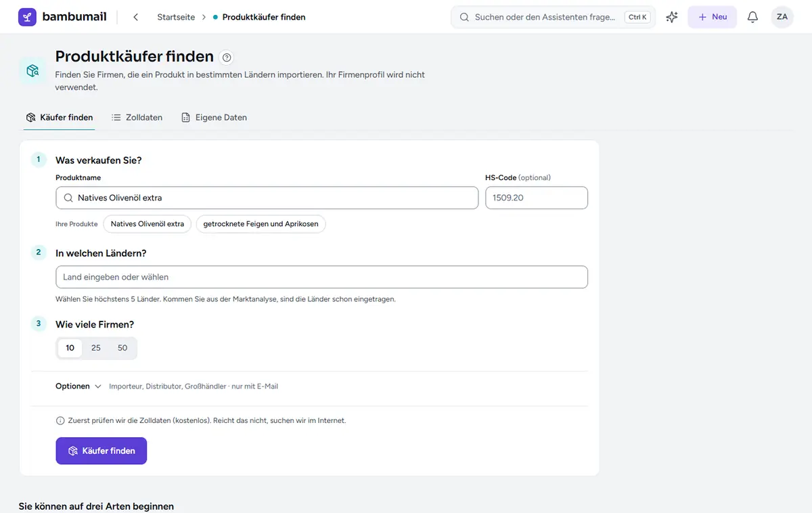812x513 pixels.
Task: Expand the Optionen section
Action: 78,386
